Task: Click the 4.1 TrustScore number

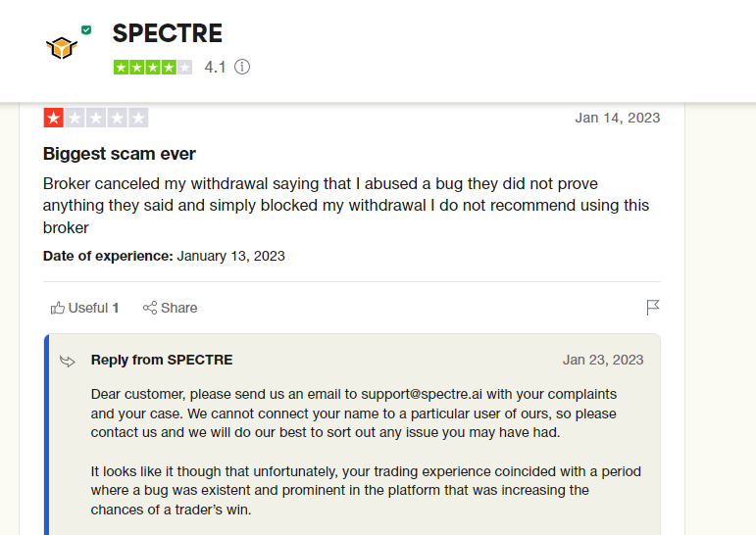Action: (x=215, y=67)
